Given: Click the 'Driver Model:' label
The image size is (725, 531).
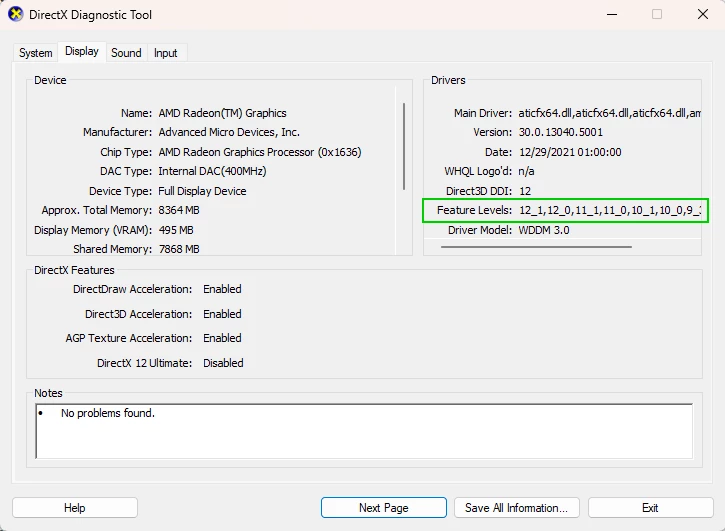Looking at the screenshot, I should (480, 230).
